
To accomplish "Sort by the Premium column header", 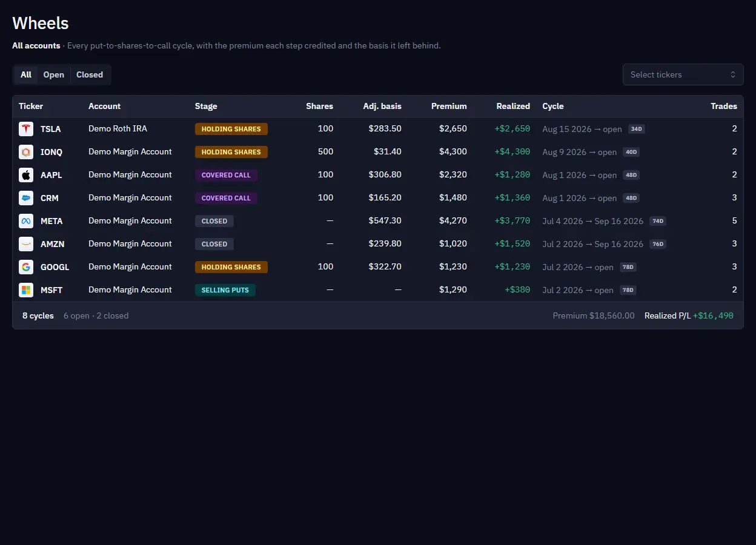I will pyautogui.click(x=449, y=106).
